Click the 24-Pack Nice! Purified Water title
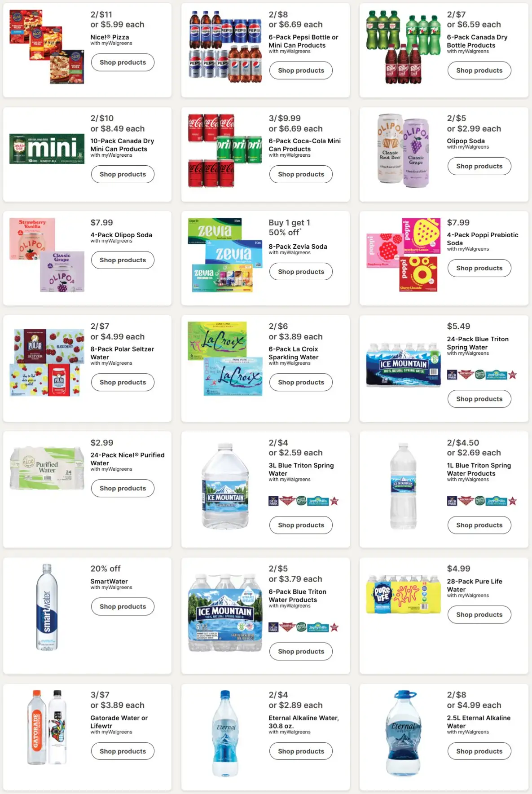 pos(128,459)
